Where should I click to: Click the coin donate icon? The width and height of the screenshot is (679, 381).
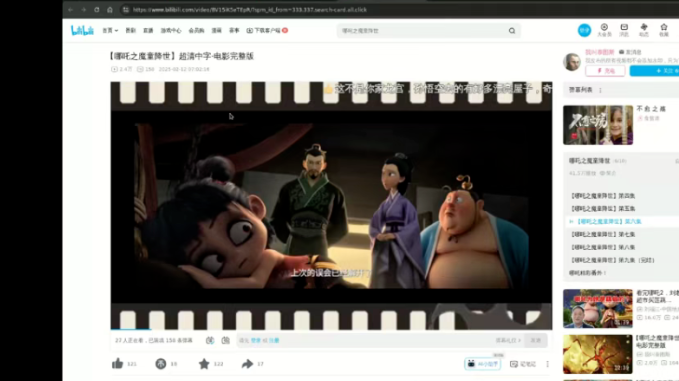pos(161,364)
